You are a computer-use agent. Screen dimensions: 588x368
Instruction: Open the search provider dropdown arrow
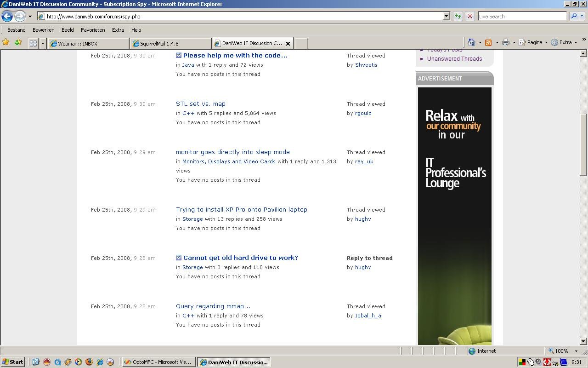[582, 16]
